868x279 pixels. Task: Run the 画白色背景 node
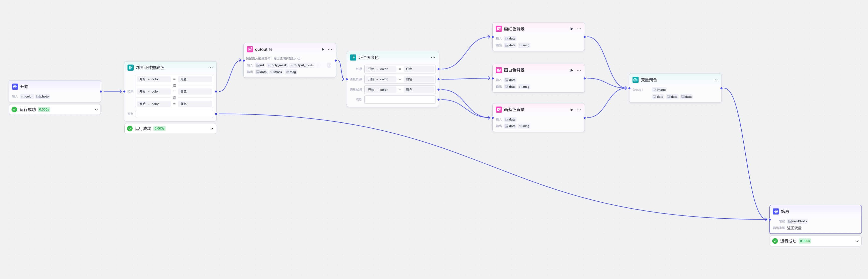(572, 70)
